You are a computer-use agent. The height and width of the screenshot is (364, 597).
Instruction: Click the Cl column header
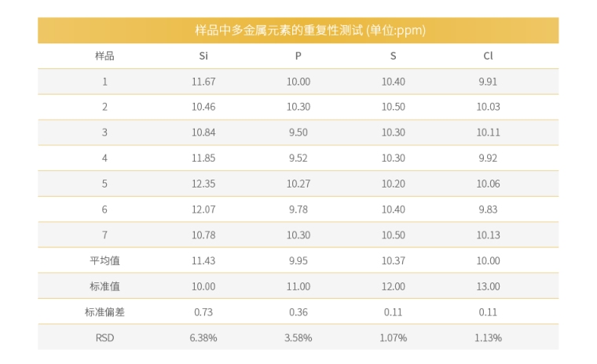(488, 56)
